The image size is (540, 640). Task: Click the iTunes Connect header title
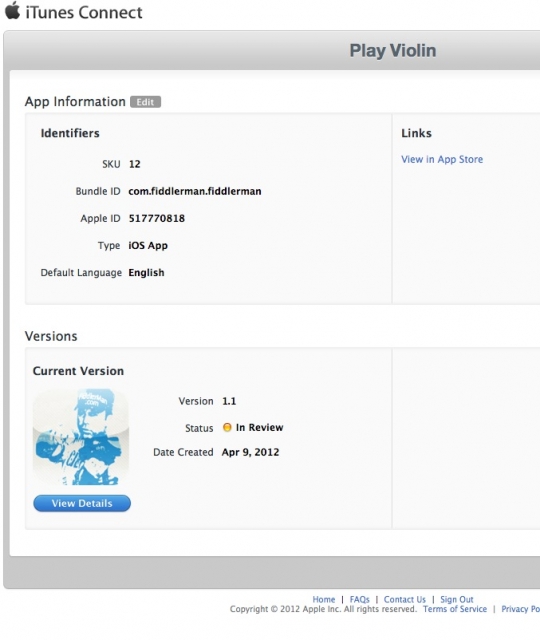point(84,12)
